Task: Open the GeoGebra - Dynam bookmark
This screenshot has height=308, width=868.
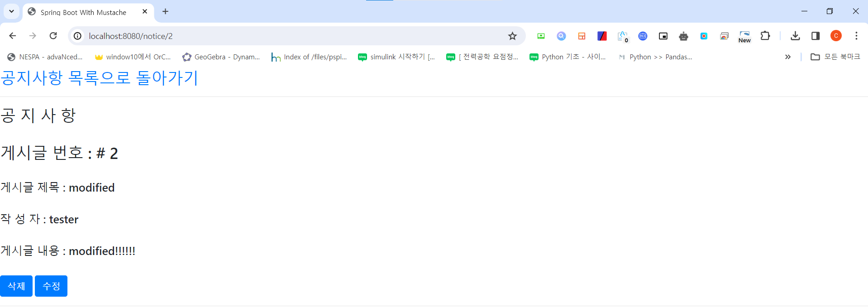Action: (x=221, y=57)
